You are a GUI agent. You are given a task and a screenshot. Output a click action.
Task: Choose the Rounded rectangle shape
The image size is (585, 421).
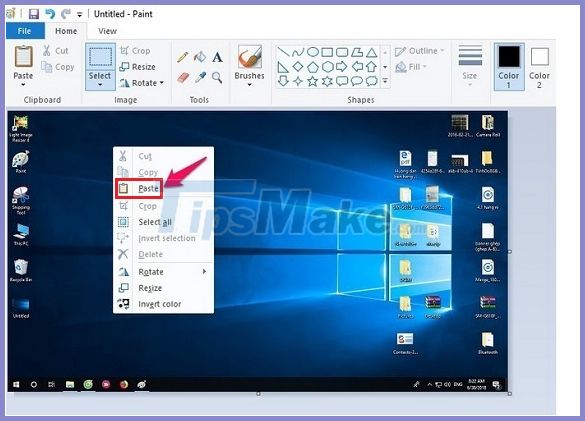coord(342,52)
